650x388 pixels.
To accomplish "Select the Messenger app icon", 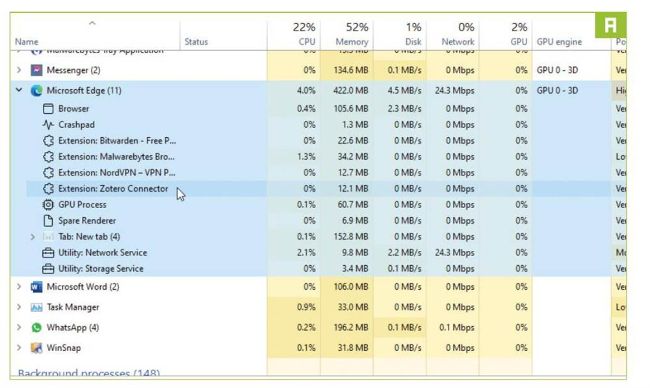I will [36, 70].
